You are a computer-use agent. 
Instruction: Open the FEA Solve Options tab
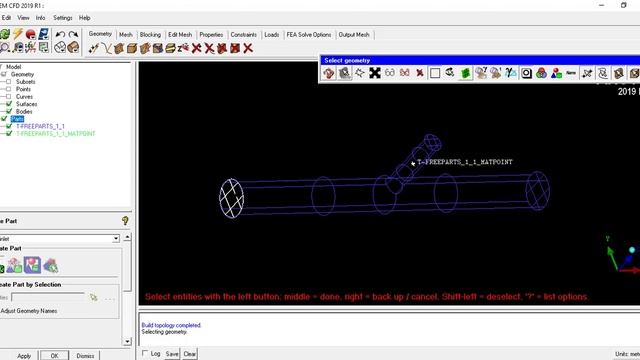[x=309, y=35]
